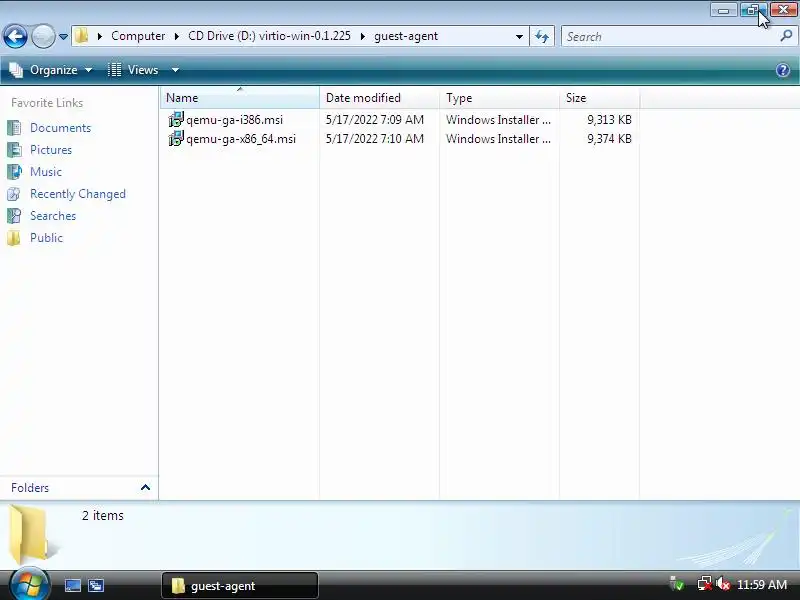Select file qemu-ga-i386.msi
This screenshot has height=600, width=800.
pos(234,120)
